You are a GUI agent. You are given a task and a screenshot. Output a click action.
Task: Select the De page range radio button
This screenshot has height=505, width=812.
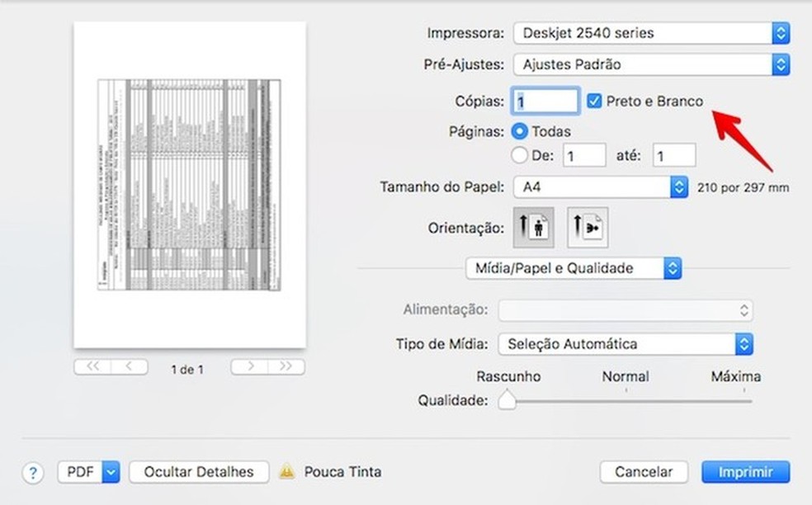[520, 154]
